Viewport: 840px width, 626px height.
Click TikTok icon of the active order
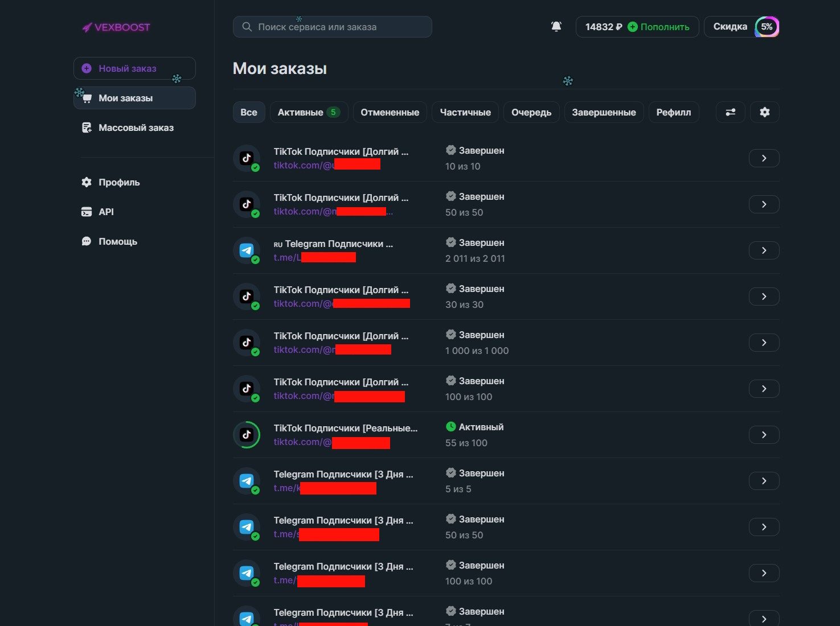click(x=247, y=435)
